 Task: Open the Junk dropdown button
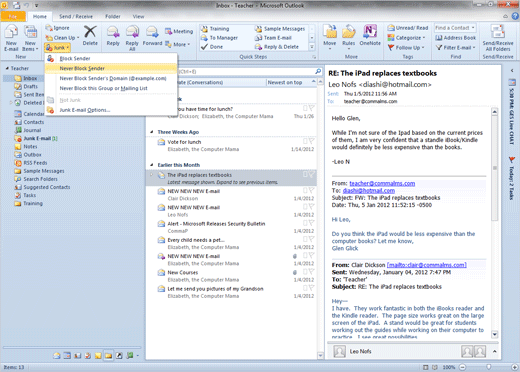tap(57, 48)
